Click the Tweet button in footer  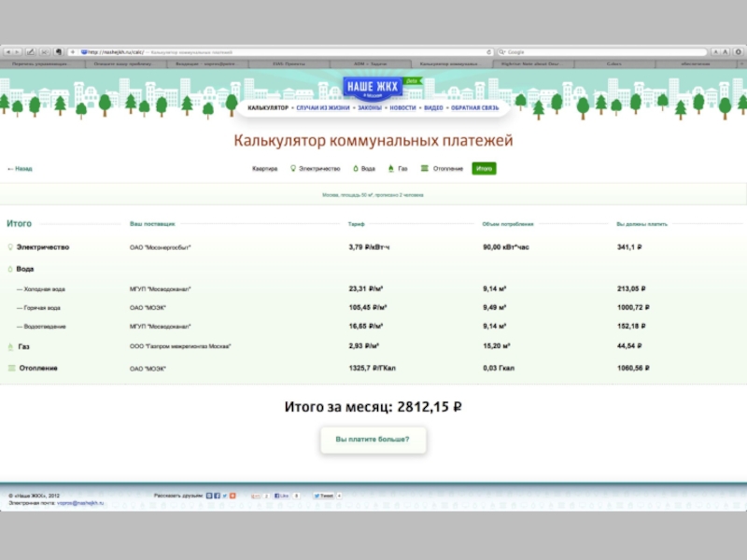[324, 496]
